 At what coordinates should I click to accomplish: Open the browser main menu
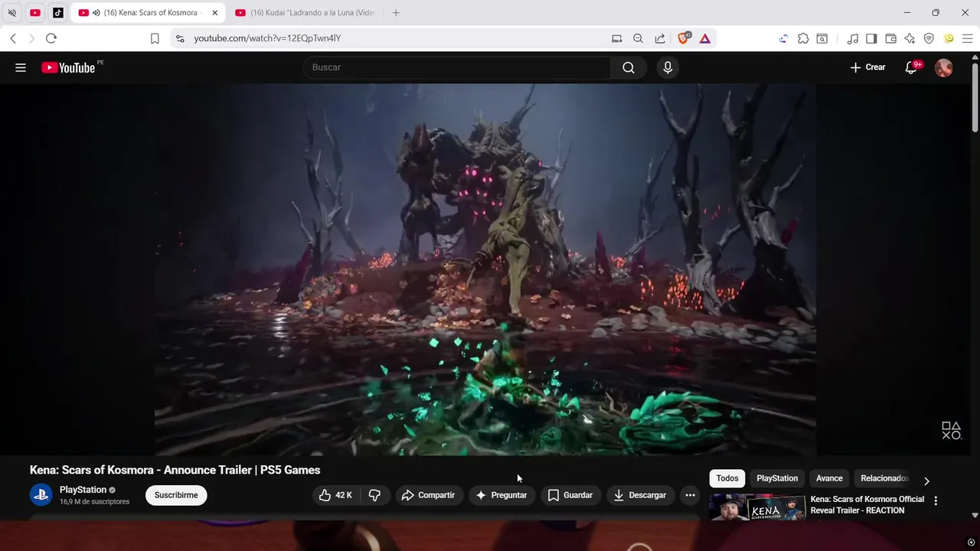pos(968,38)
